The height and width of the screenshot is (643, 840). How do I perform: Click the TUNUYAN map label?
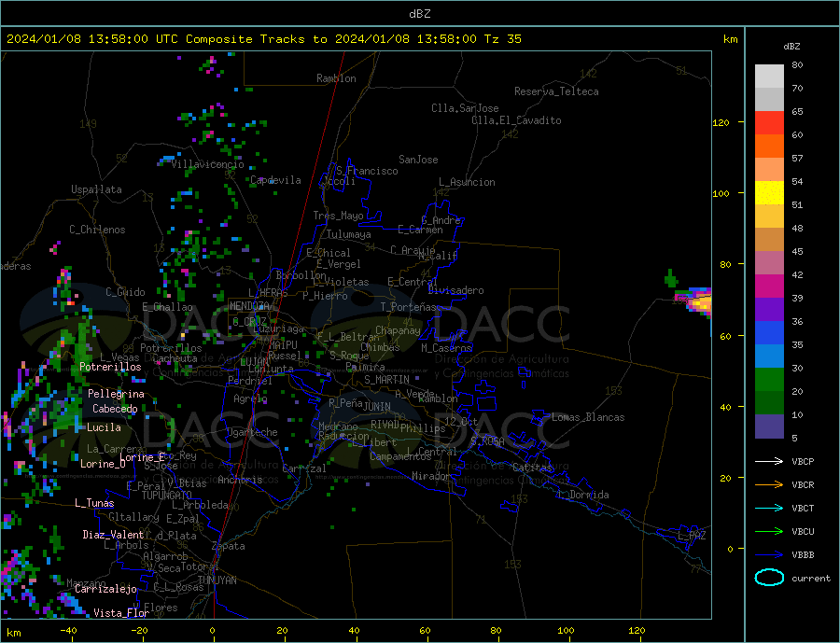pos(217,580)
